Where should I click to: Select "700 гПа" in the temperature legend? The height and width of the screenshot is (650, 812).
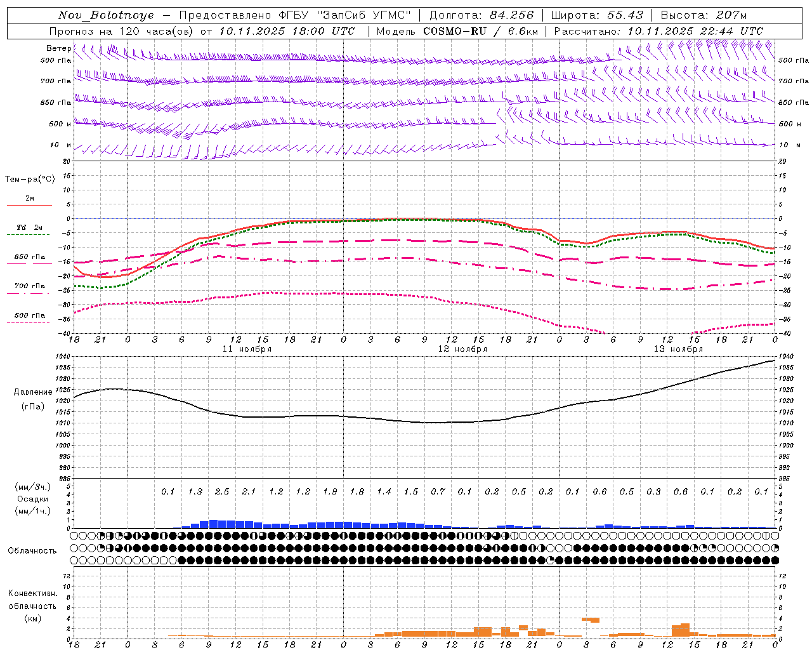pos(30,286)
